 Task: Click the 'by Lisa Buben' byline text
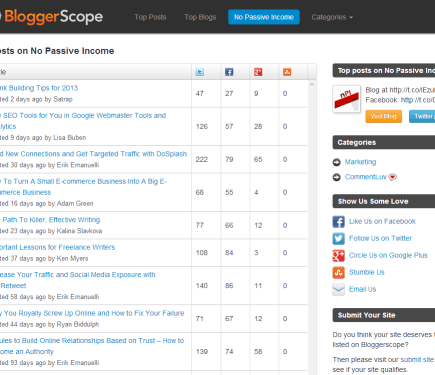tap(65, 137)
